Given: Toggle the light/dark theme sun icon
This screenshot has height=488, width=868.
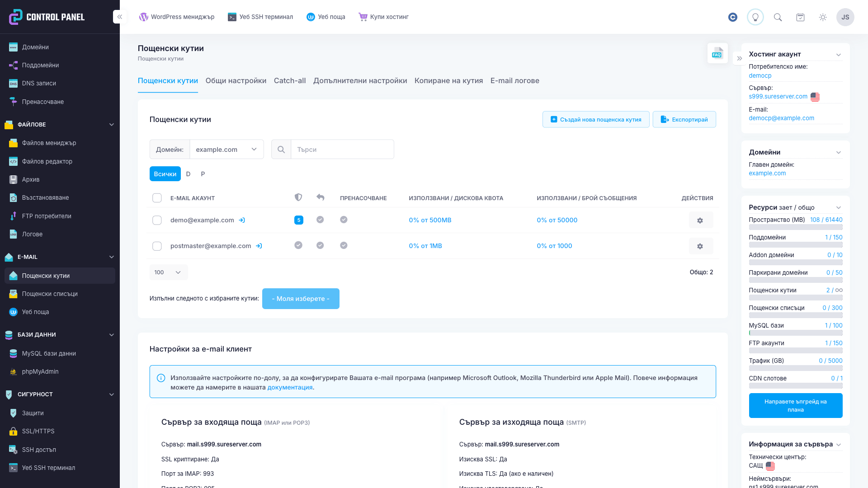Looking at the screenshot, I should coord(823,17).
